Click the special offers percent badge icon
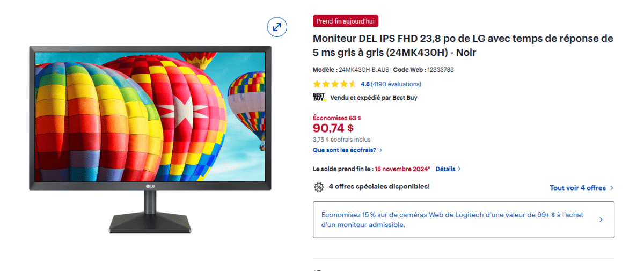The image size is (644, 271). click(319, 187)
